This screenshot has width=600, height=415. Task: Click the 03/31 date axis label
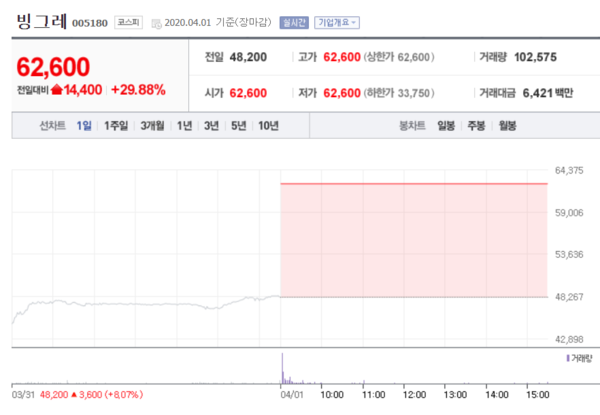(x=23, y=394)
